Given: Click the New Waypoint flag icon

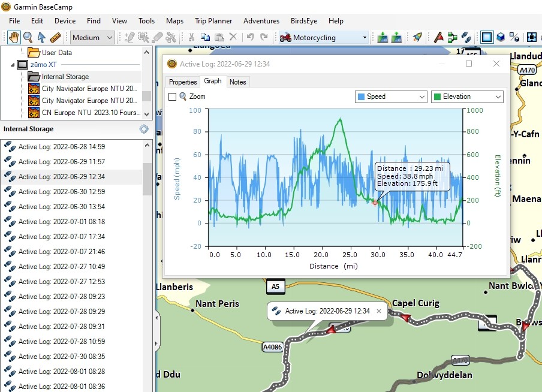Looking at the screenshot, I should 439,37.
